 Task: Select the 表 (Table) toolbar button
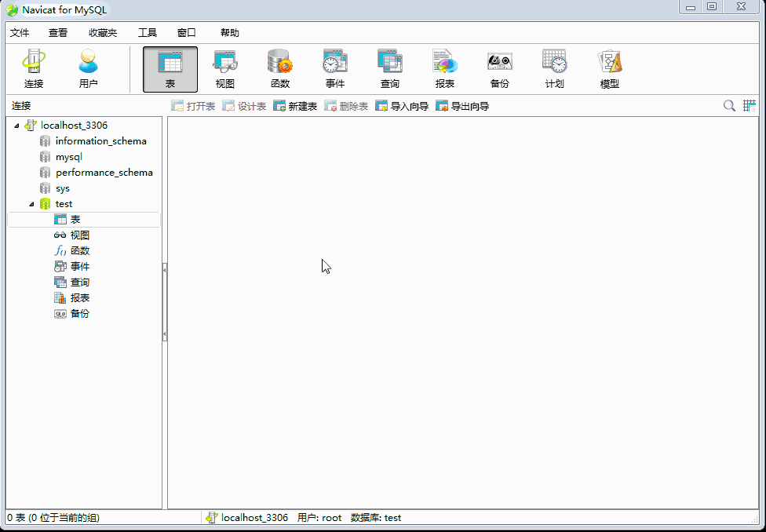tap(170, 69)
